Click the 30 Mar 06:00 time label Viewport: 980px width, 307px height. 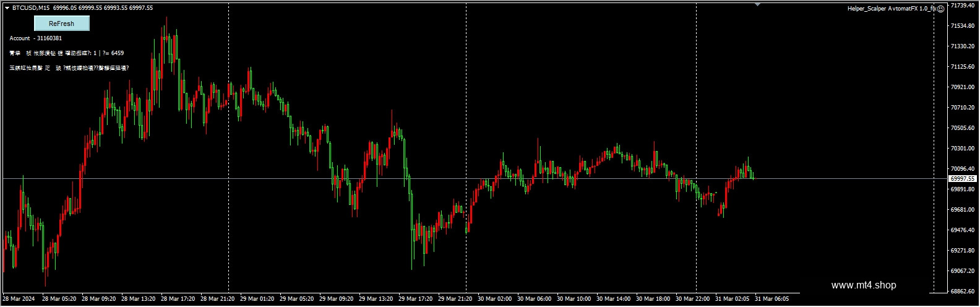(534, 298)
